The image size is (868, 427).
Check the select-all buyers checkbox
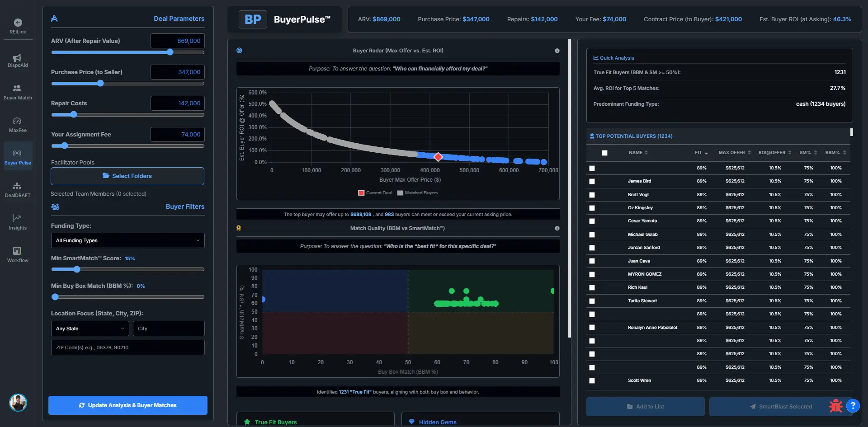pos(604,153)
